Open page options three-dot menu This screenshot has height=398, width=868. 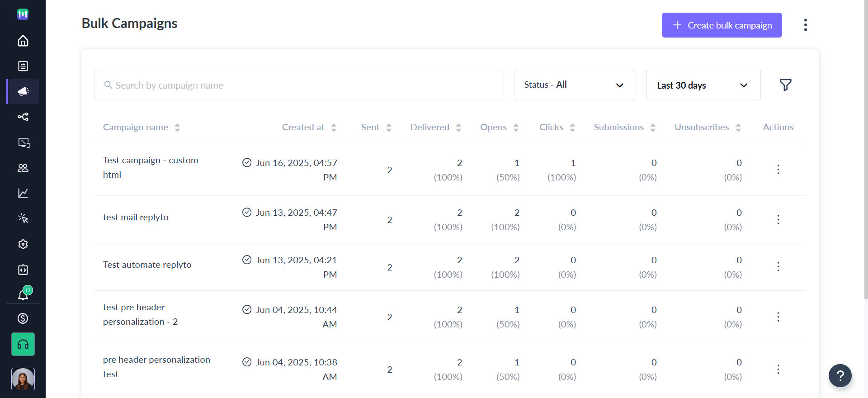point(806,25)
